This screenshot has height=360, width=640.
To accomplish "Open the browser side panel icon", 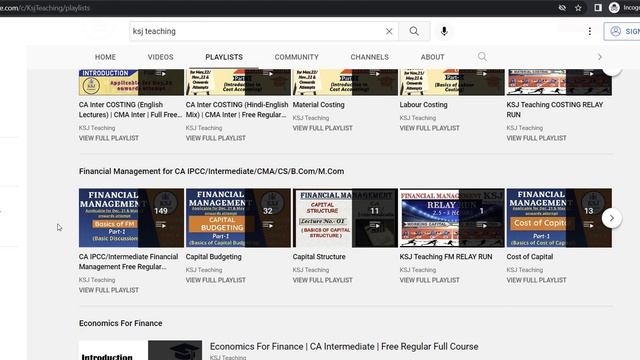I will (x=598, y=8).
